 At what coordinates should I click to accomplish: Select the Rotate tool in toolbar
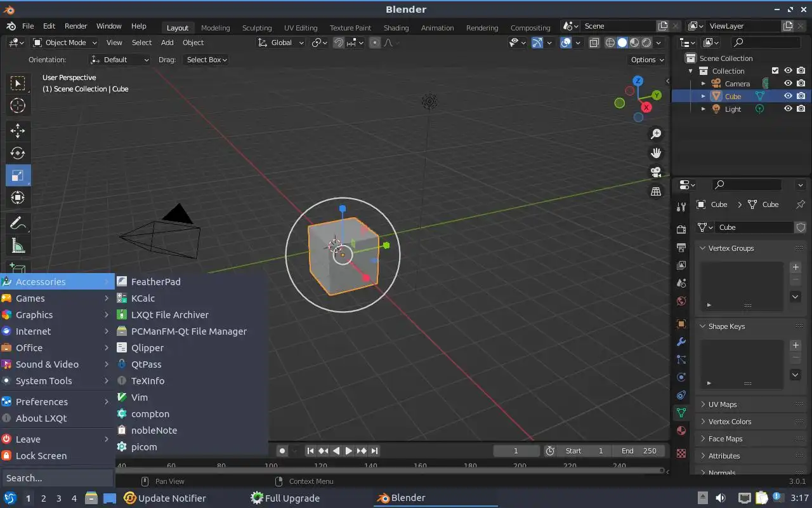pos(18,153)
